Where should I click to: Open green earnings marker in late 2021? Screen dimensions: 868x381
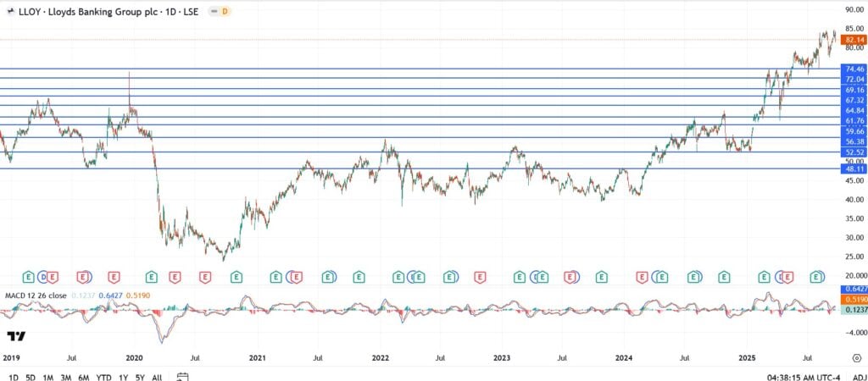click(x=359, y=276)
